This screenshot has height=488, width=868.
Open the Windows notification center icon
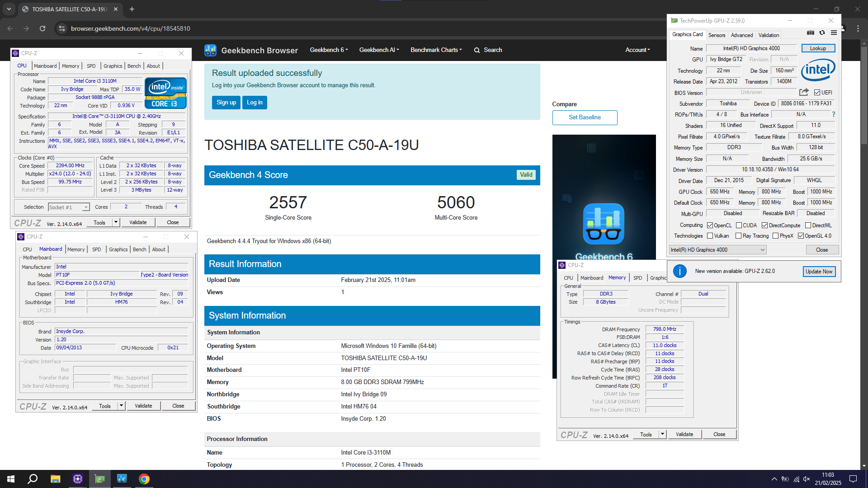pyautogui.click(x=853, y=479)
